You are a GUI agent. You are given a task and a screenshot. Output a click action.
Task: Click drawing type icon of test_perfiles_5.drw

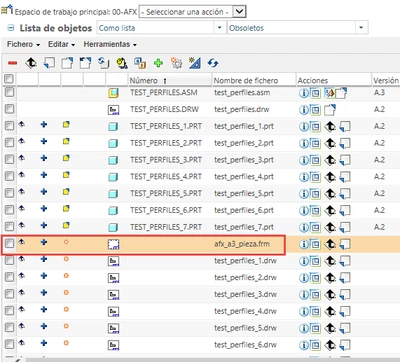click(113, 328)
